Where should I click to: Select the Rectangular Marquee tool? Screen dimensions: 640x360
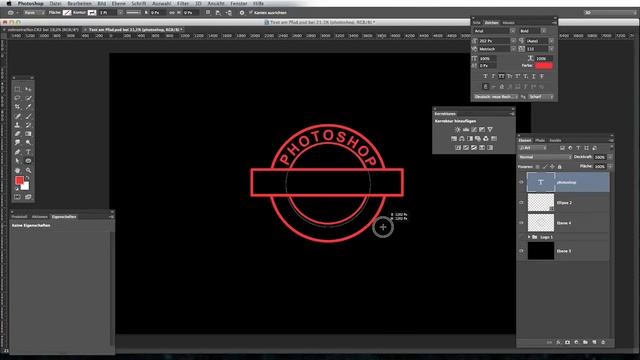pyautogui.click(x=18, y=89)
